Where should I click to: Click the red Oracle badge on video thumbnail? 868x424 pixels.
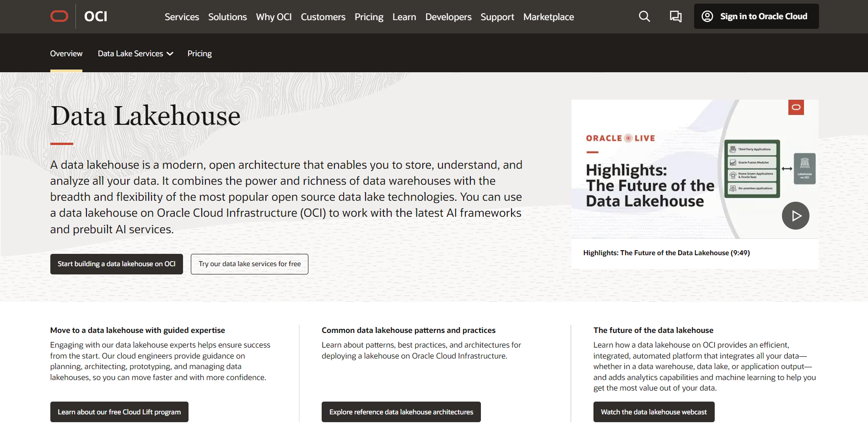(796, 107)
